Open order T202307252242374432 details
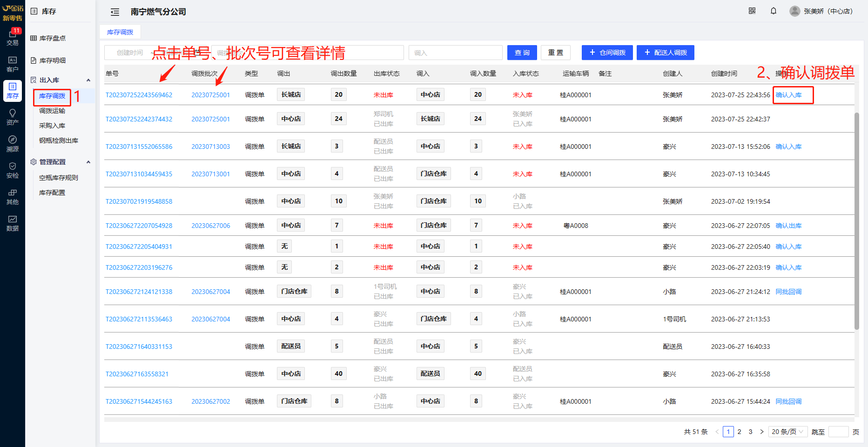This screenshot has width=868, height=447. tap(139, 119)
